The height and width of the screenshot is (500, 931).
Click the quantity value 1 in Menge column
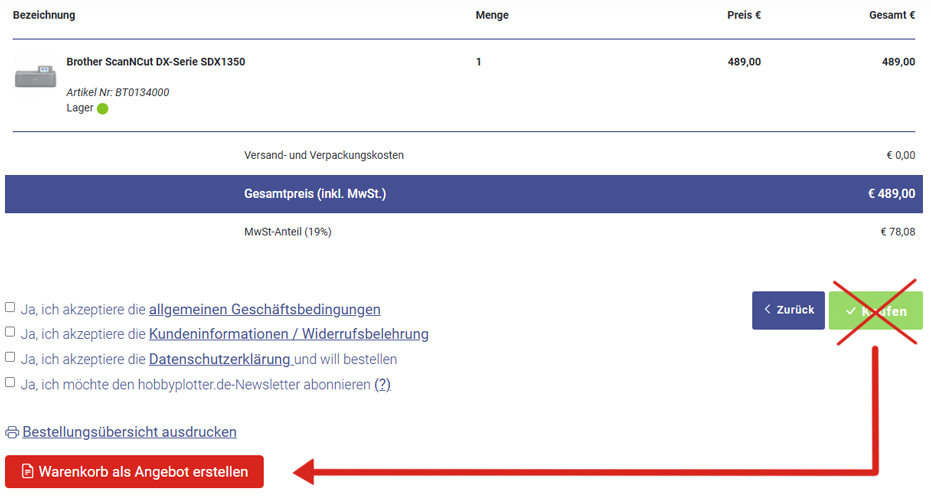[479, 62]
